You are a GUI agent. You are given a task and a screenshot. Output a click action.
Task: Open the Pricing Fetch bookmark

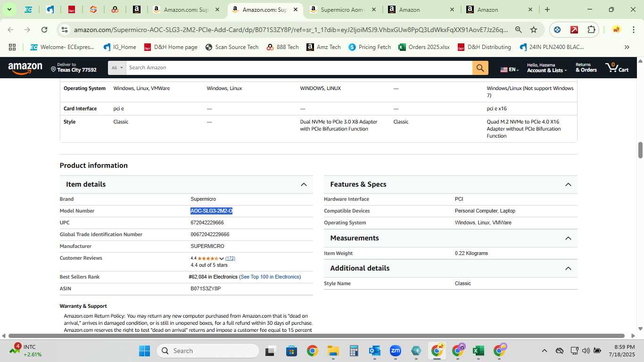[370, 47]
